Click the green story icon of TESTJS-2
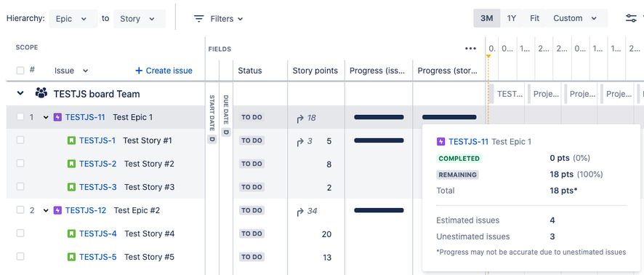This screenshot has height=275, width=644. coord(71,164)
